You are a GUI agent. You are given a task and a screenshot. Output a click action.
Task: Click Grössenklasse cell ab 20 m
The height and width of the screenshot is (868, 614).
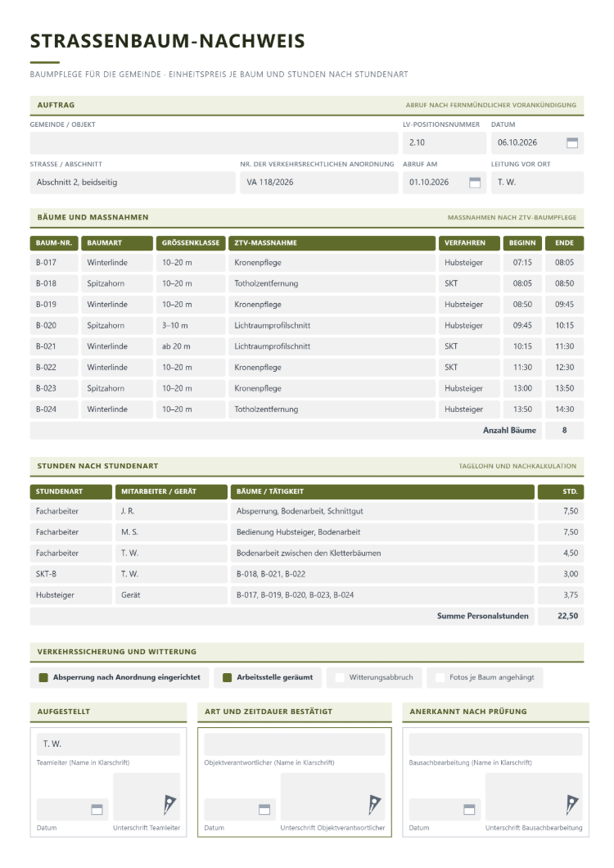[x=191, y=346]
